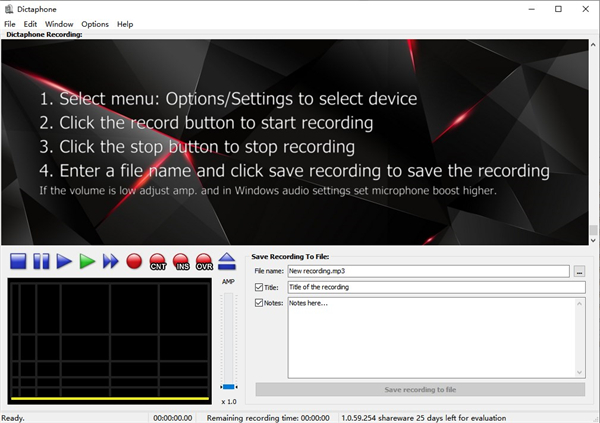Start recording with the red Record button

(134, 261)
